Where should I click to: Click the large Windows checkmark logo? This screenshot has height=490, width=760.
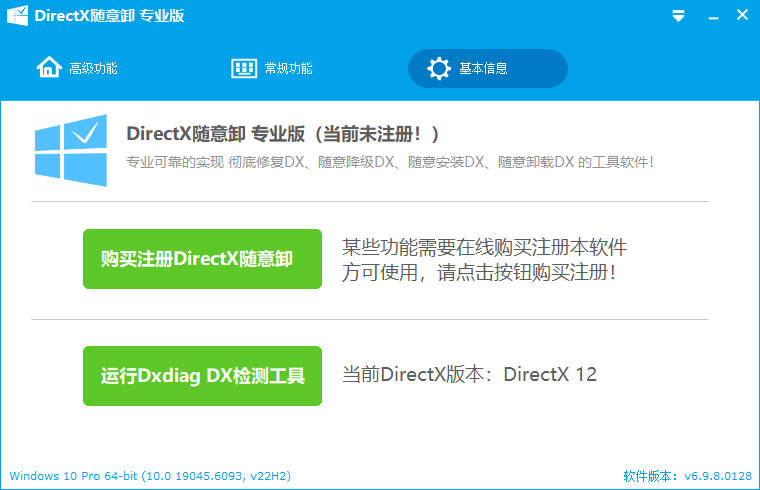[x=71, y=150]
